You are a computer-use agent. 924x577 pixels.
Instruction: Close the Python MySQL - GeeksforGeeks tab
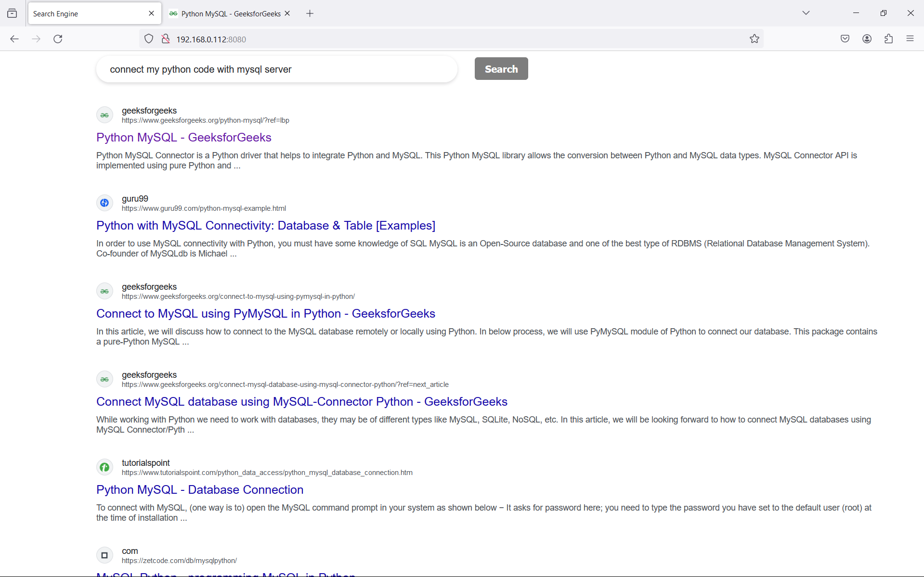pos(287,13)
